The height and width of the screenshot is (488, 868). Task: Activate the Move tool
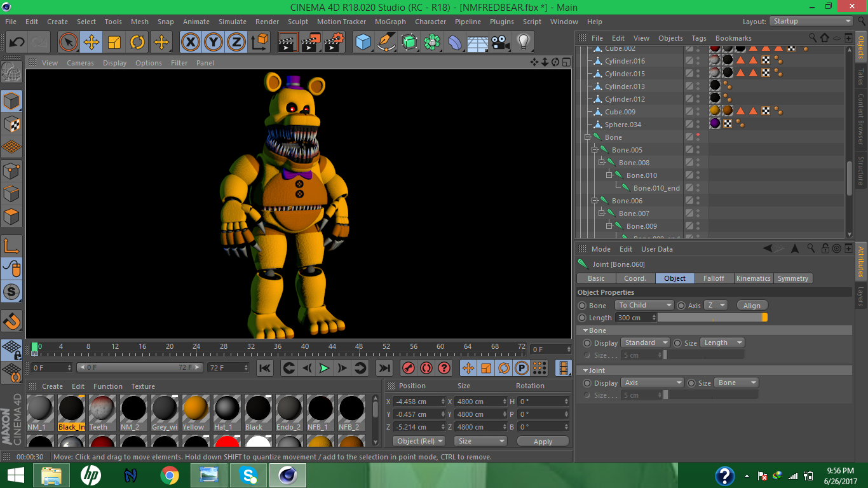click(x=92, y=43)
